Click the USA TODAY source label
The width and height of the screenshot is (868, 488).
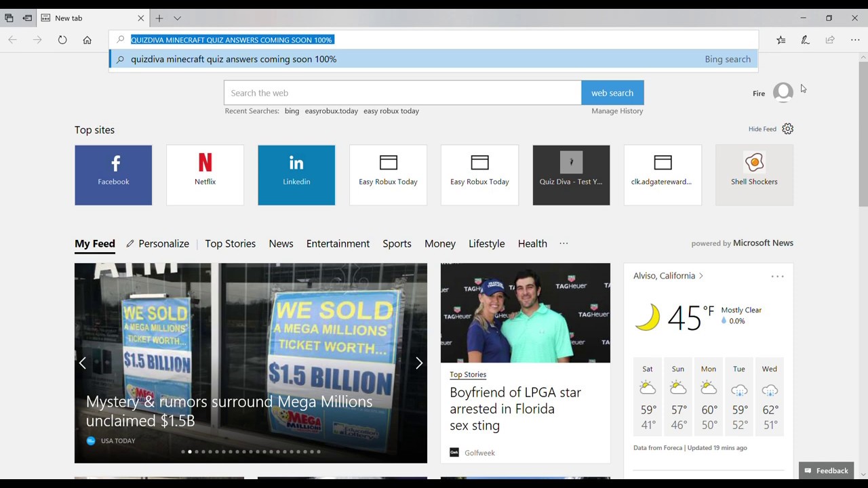(118, 441)
